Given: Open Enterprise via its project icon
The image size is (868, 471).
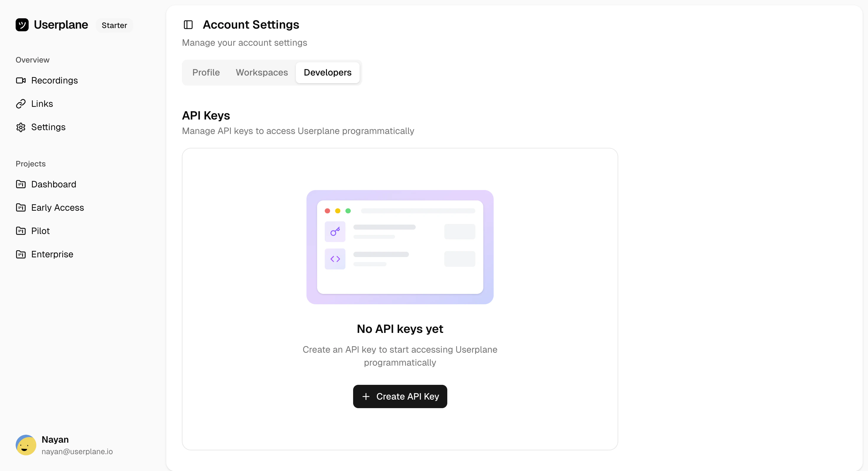Looking at the screenshot, I should [21, 254].
